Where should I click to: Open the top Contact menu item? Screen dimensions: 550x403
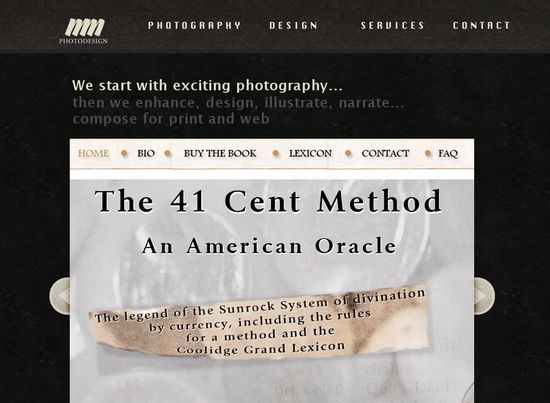(x=482, y=26)
